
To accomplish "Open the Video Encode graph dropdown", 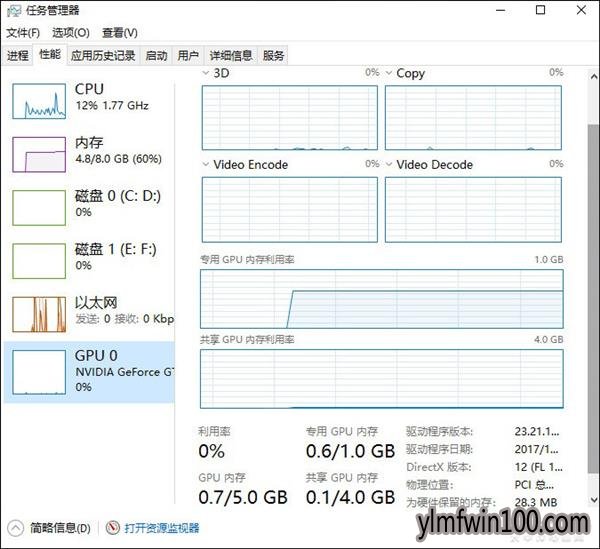I will click(205, 165).
